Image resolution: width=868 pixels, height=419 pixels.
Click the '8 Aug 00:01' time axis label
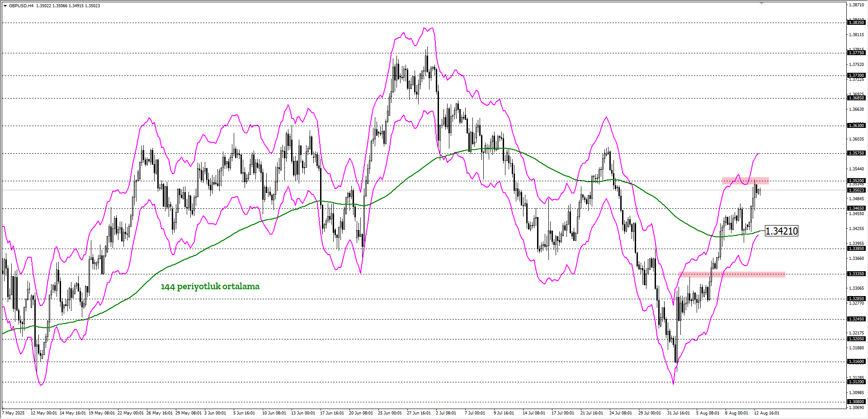(x=737, y=413)
